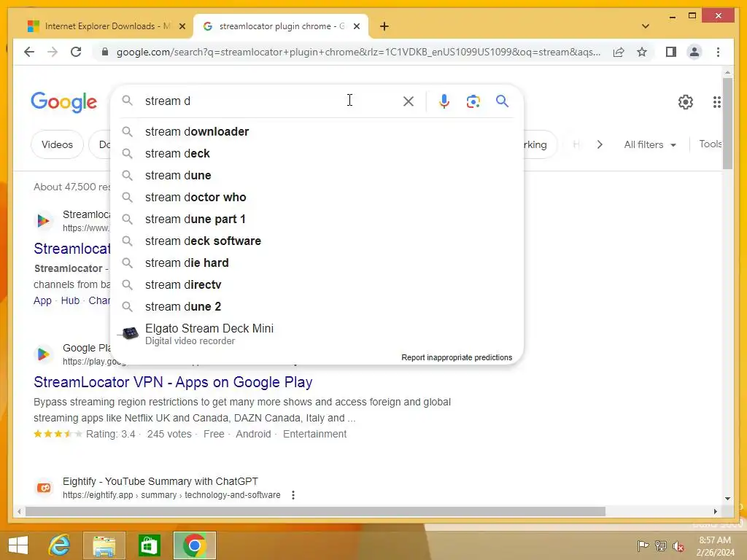Choose suggestion "stream die hard"
This screenshot has width=747, height=560.
pyautogui.click(x=317, y=262)
